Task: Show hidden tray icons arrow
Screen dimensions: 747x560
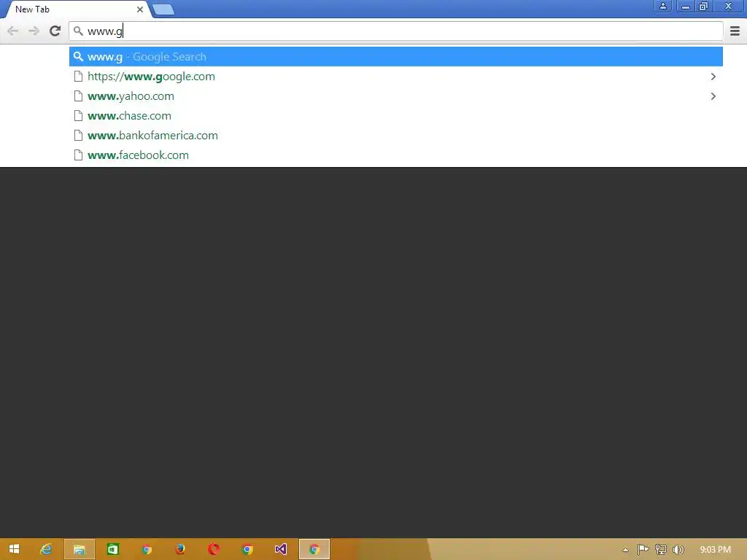Action: 625,550
